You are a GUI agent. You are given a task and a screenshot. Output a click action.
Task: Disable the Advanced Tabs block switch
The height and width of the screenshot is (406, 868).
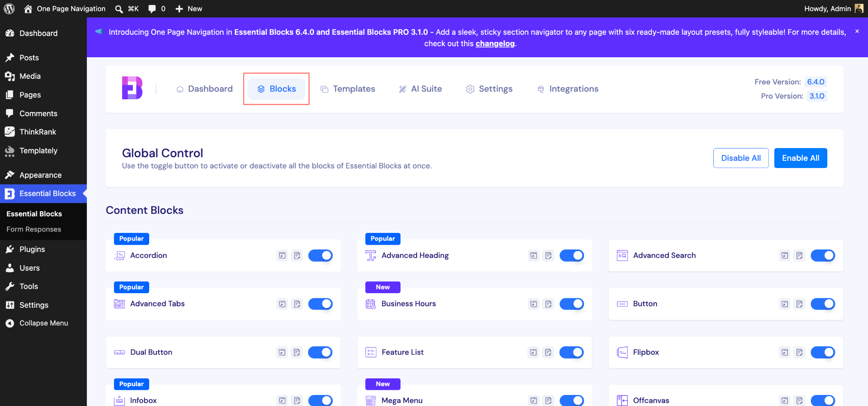[x=320, y=304]
